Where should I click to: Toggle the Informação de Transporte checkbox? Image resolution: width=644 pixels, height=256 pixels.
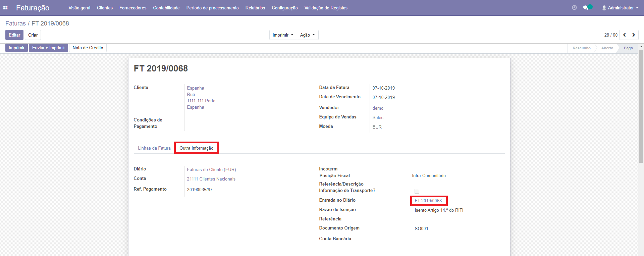coord(417,191)
